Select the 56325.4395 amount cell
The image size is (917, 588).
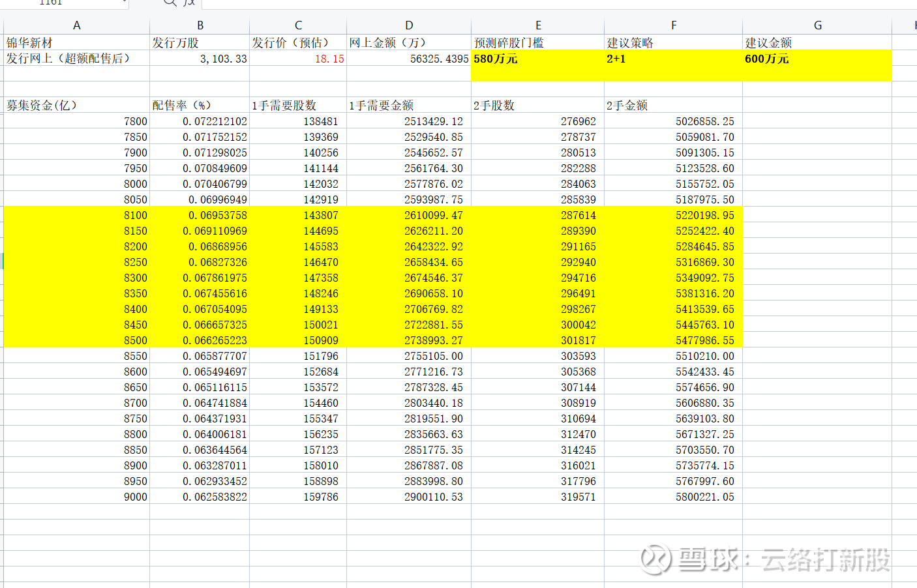[409, 58]
